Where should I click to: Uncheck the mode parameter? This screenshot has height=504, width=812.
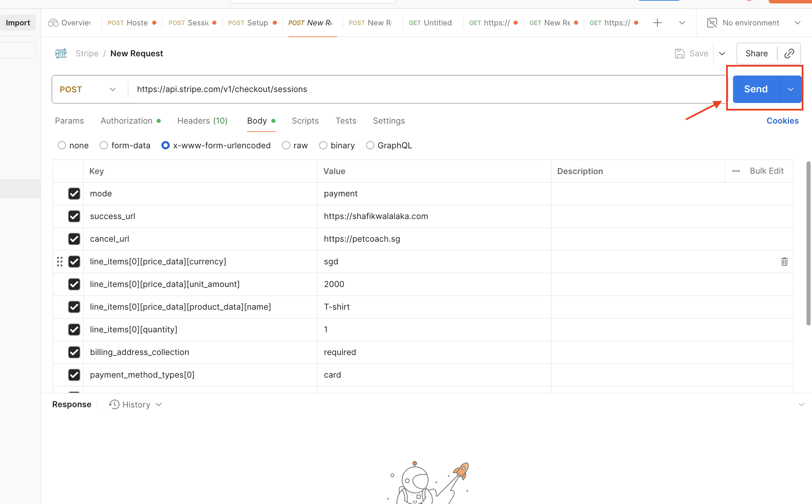74,194
